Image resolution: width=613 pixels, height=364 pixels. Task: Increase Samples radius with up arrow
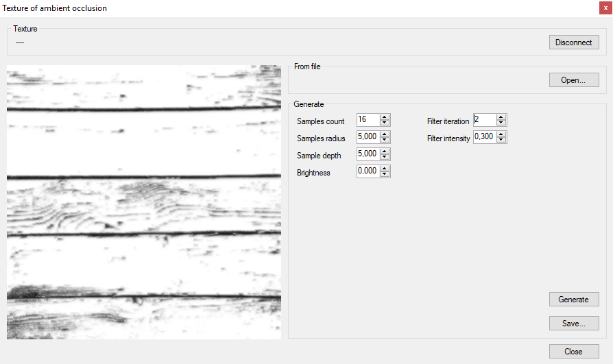(x=385, y=134)
